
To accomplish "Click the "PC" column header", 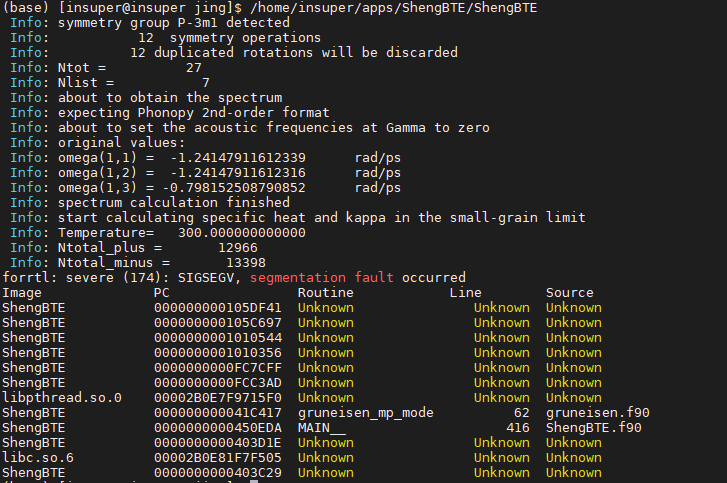I will 162,293.
